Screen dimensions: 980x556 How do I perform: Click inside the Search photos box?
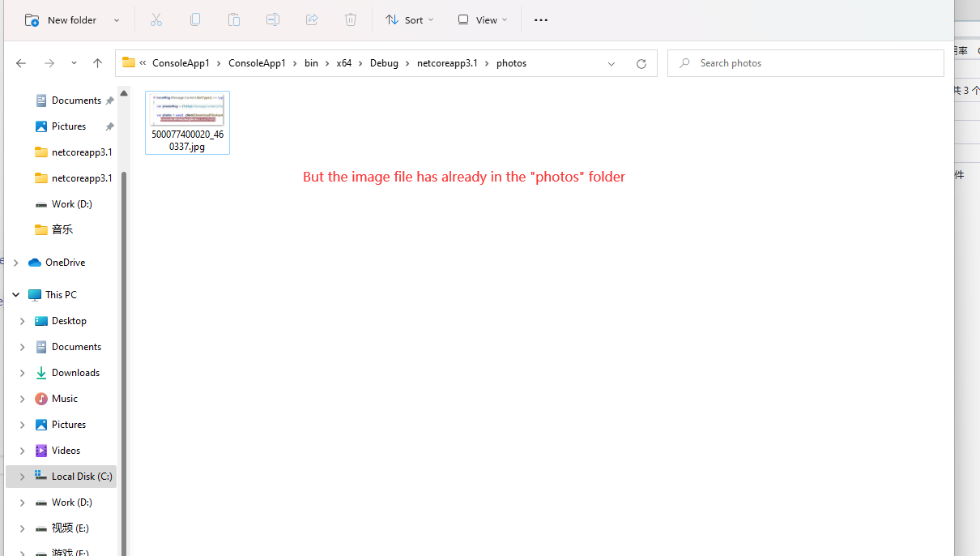pos(805,62)
